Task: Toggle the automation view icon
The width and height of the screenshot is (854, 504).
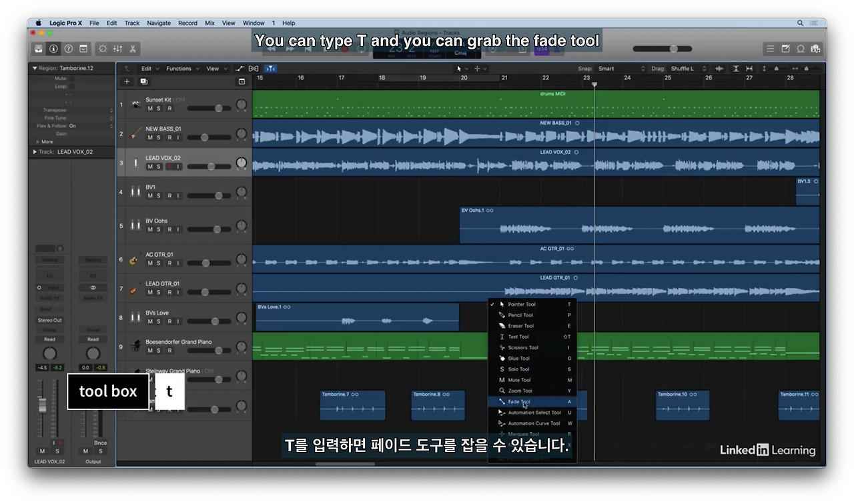Action: point(240,69)
